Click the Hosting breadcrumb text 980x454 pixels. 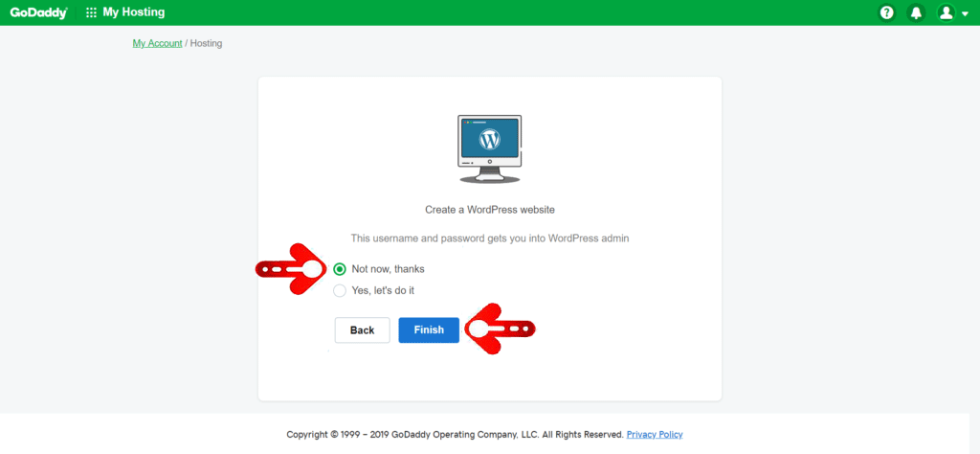207,44
